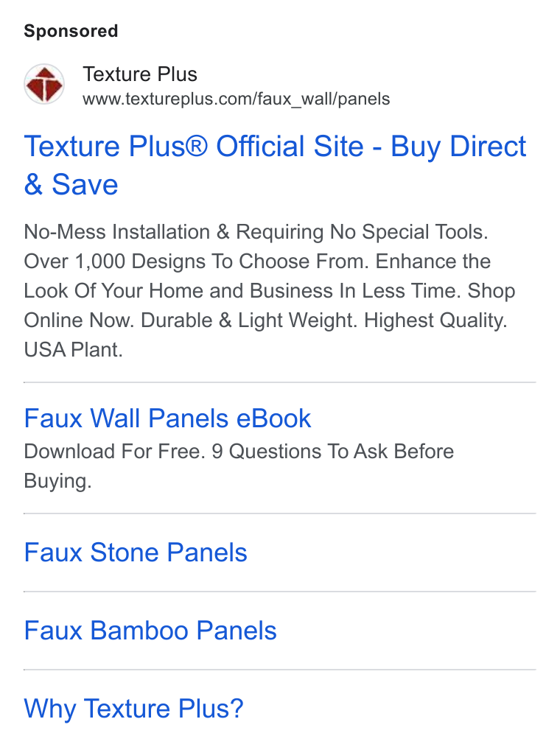Screen dimensions: 560x747
Task: Click the '& Save' headline continuation
Action: click(x=71, y=184)
